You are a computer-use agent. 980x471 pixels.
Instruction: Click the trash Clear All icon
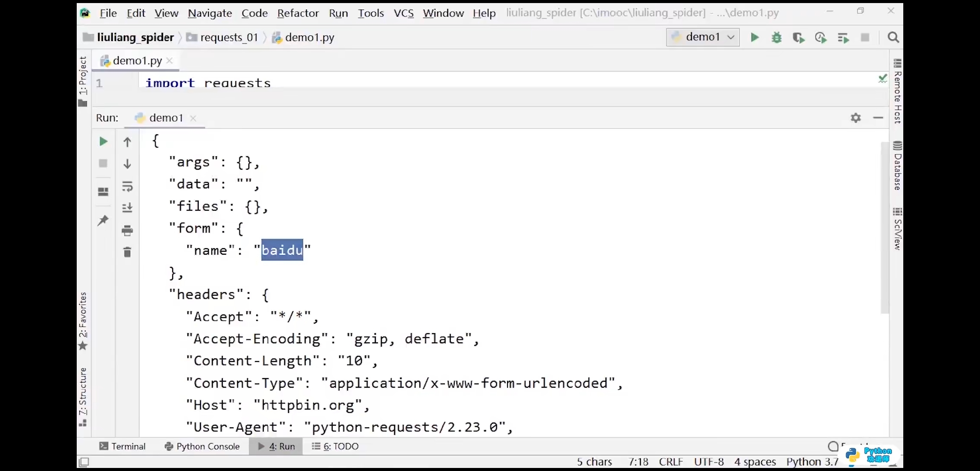pyautogui.click(x=127, y=252)
